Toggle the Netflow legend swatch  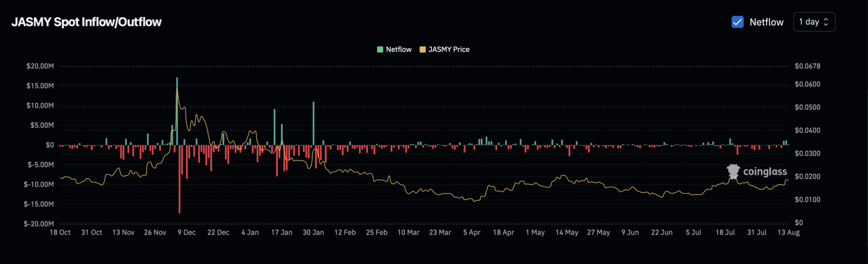tap(380, 50)
